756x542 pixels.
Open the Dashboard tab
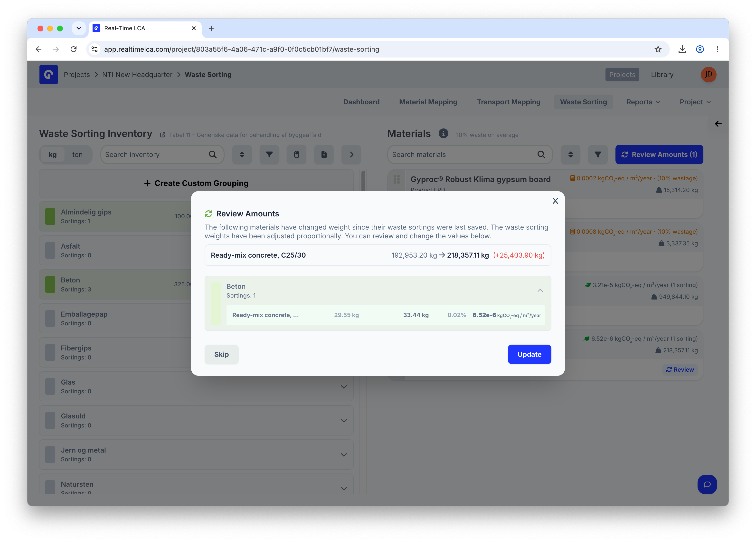pos(361,102)
